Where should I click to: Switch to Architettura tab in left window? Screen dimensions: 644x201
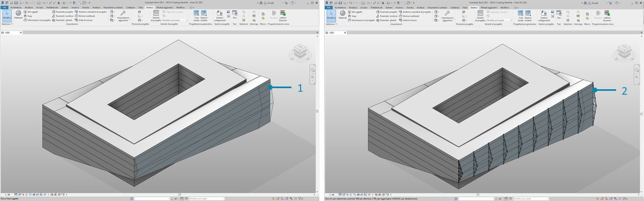[16, 8]
